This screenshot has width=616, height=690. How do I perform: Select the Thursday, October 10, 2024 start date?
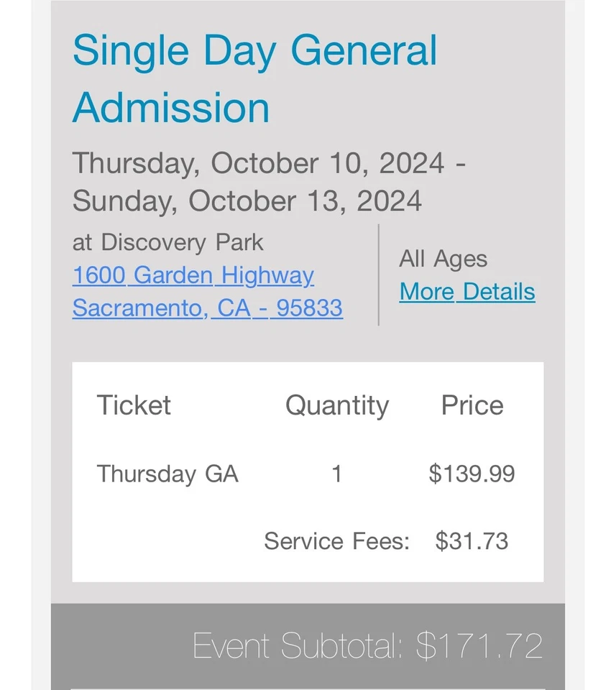click(259, 163)
